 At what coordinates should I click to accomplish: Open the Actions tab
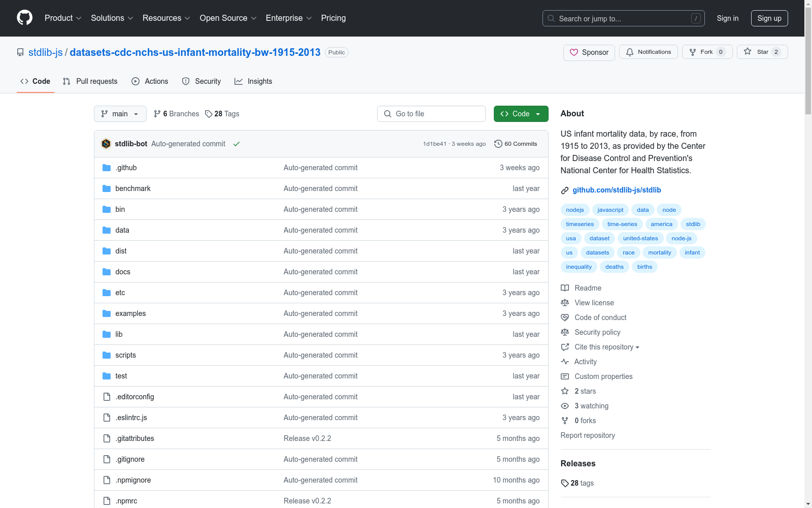(150, 81)
